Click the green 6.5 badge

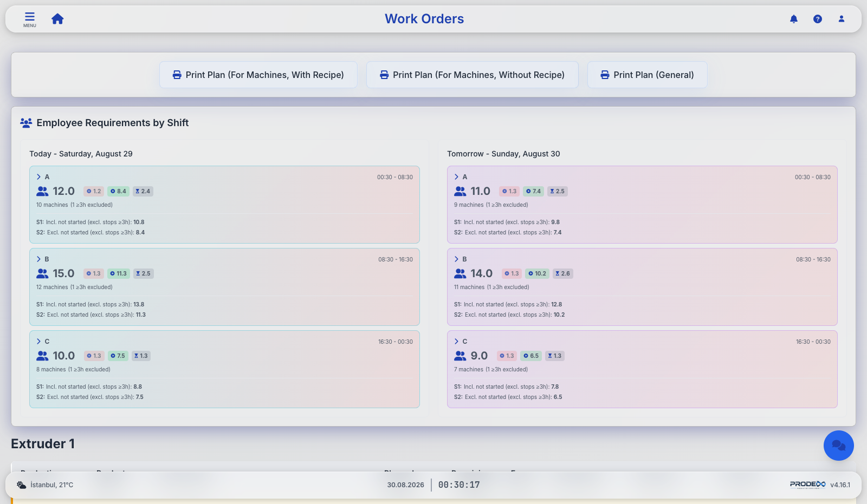[531, 356]
